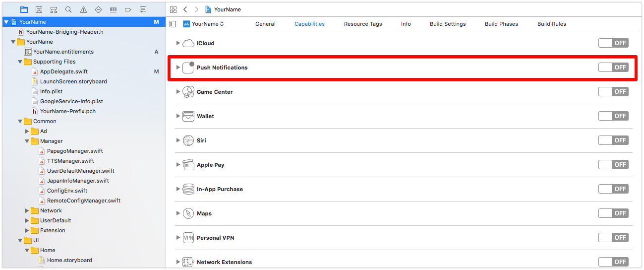Go back with the left chevron
644x270 pixels.
coord(185,9)
